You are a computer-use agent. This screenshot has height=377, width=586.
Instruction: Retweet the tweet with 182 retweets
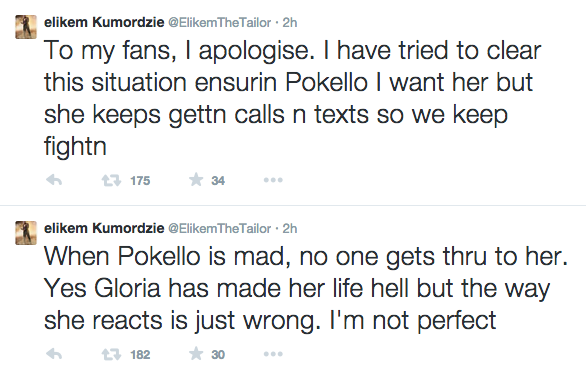(x=111, y=354)
